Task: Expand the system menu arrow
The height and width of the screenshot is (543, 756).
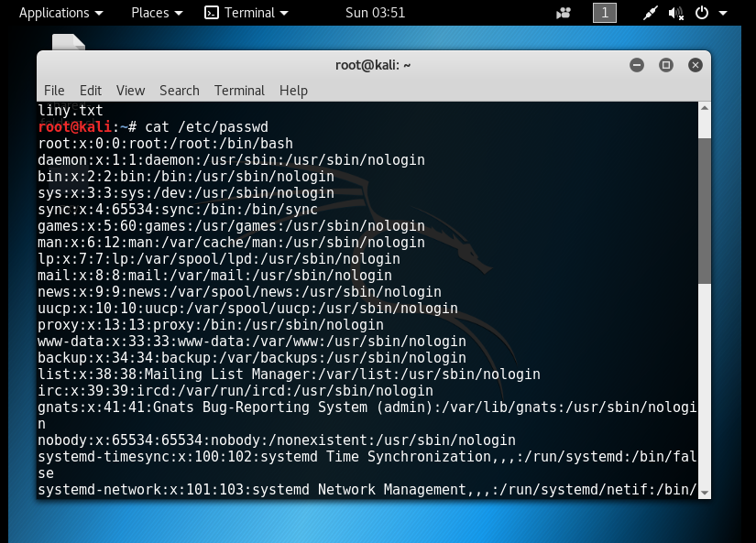Action: point(723,13)
